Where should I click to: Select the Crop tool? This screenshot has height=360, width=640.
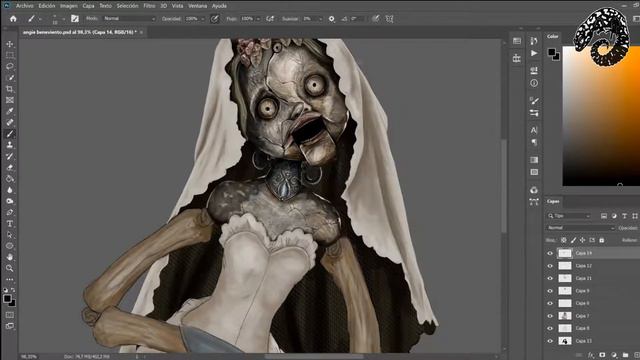(x=10, y=89)
